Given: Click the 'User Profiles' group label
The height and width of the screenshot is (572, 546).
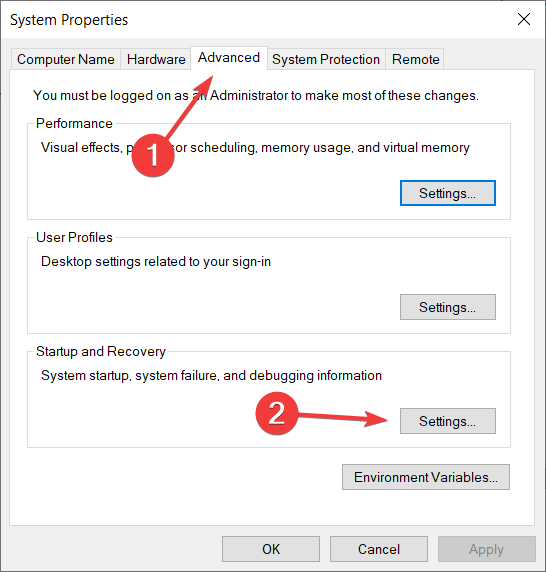Looking at the screenshot, I should coord(74,237).
